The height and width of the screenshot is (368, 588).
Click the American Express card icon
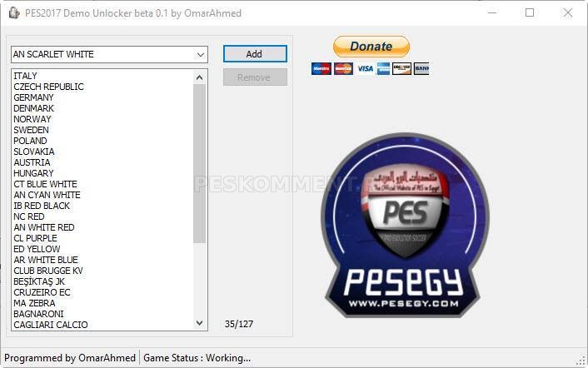[383, 68]
